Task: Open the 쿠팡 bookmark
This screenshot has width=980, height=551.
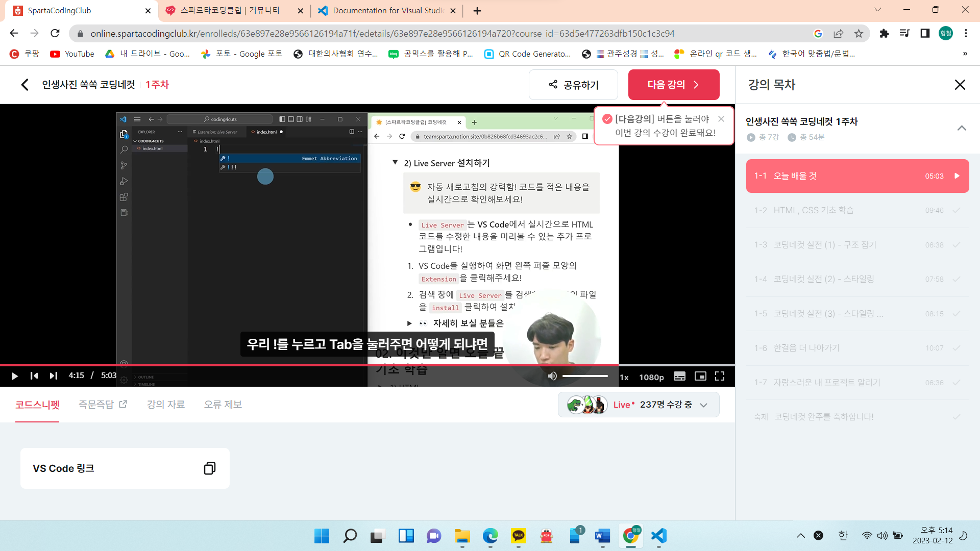Action: [x=24, y=54]
